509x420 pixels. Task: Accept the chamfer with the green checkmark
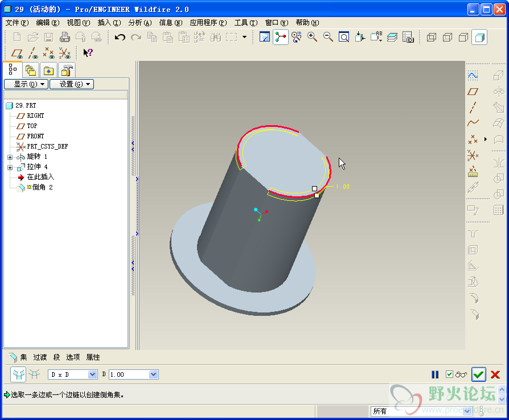click(478, 374)
